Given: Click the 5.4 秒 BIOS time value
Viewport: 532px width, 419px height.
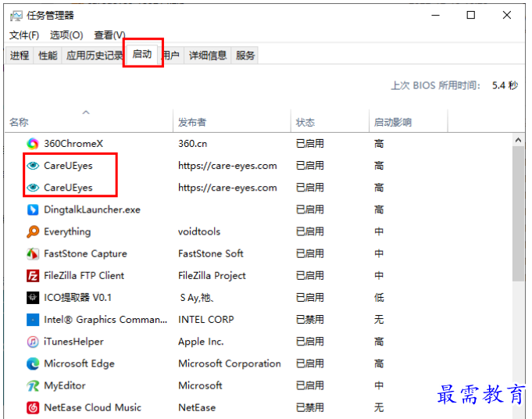Looking at the screenshot, I should (505, 85).
